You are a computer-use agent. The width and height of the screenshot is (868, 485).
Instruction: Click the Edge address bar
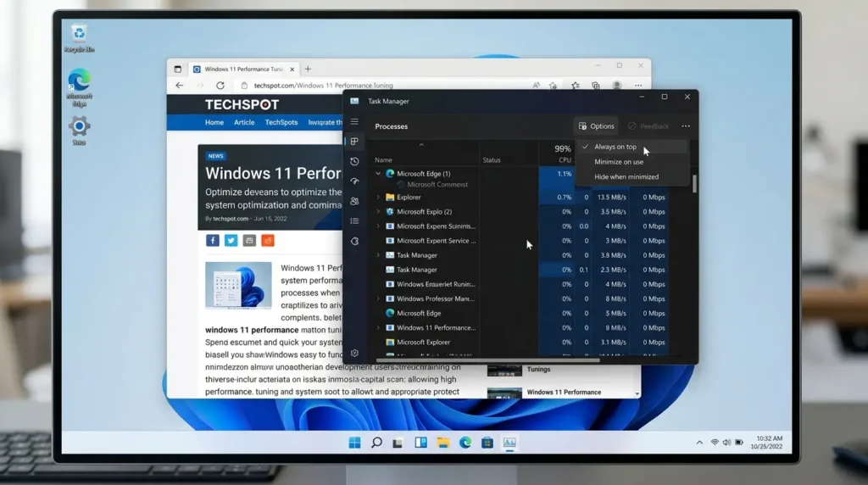coord(382,86)
